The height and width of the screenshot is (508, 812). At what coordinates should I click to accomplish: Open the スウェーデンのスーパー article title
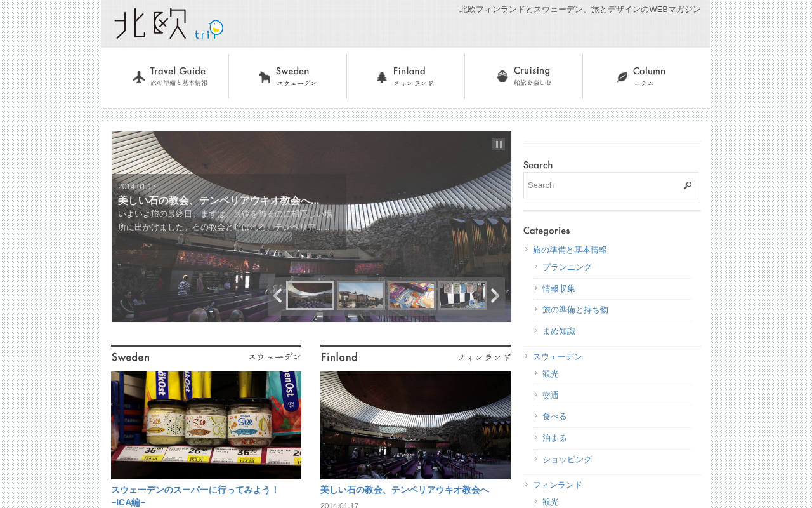195,496
